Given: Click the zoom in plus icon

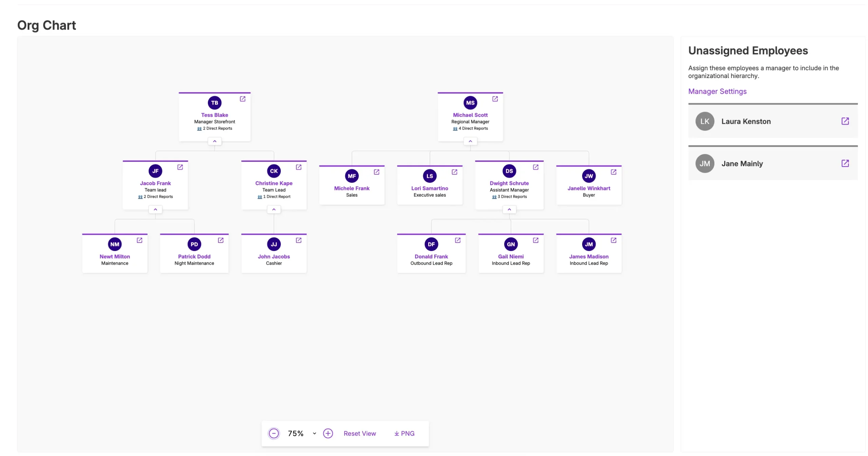Looking at the screenshot, I should click(x=328, y=433).
